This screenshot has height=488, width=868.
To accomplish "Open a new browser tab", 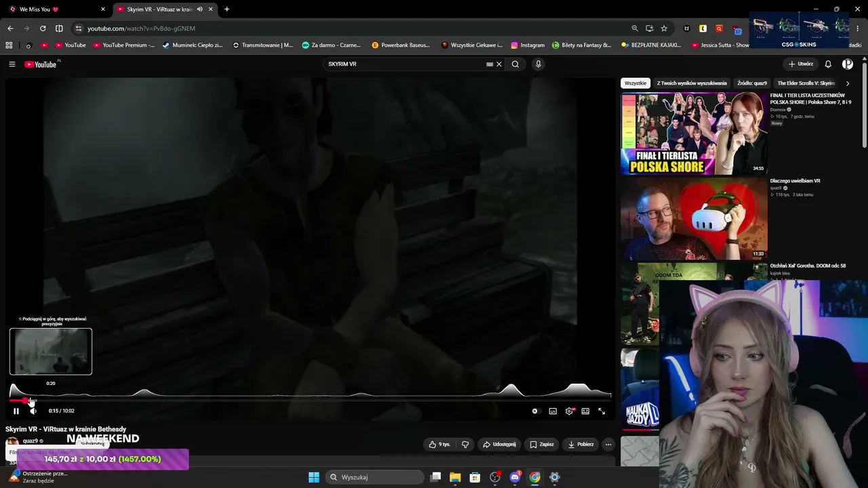I will [x=226, y=9].
